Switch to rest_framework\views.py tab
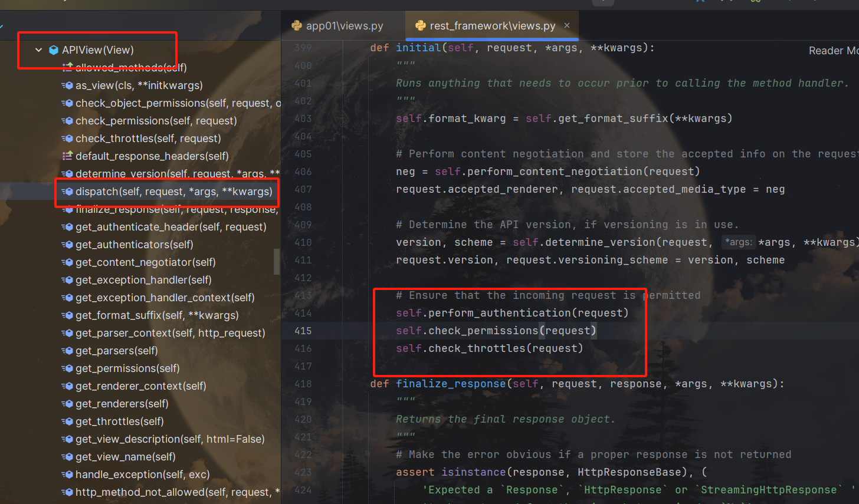 [492, 26]
